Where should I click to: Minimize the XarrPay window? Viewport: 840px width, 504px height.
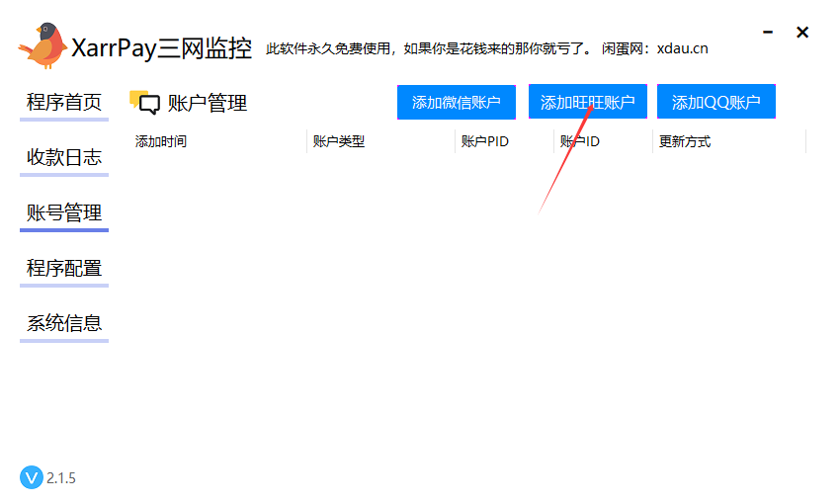tap(766, 33)
